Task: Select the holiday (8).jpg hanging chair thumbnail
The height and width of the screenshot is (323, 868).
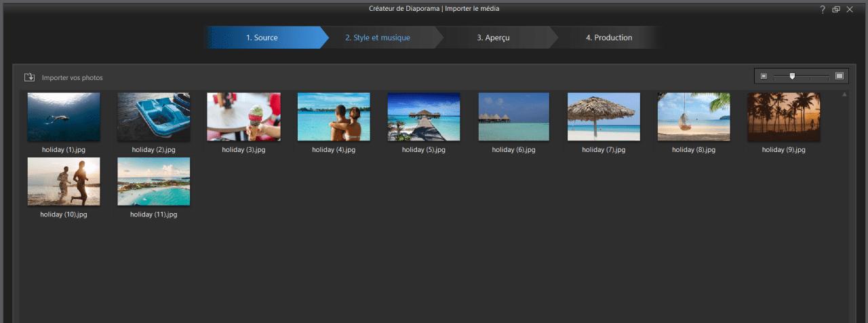Action: [x=694, y=117]
